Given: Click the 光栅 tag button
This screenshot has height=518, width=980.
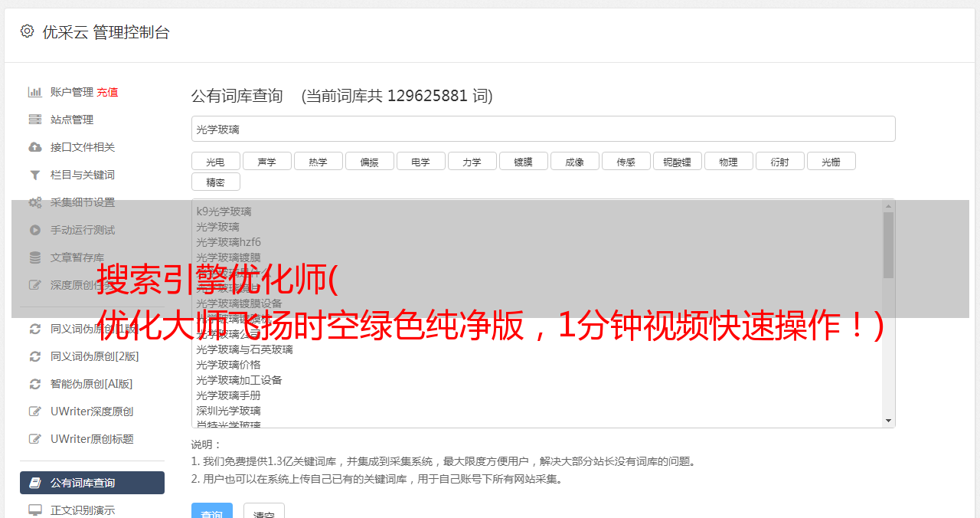Looking at the screenshot, I should click(x=831, y=161).
